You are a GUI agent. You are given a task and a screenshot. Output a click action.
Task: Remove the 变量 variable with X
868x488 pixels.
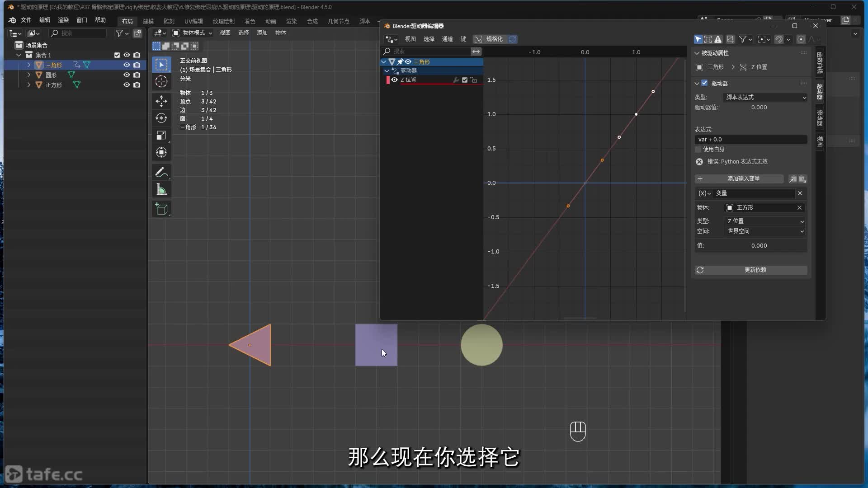[800, 193]
